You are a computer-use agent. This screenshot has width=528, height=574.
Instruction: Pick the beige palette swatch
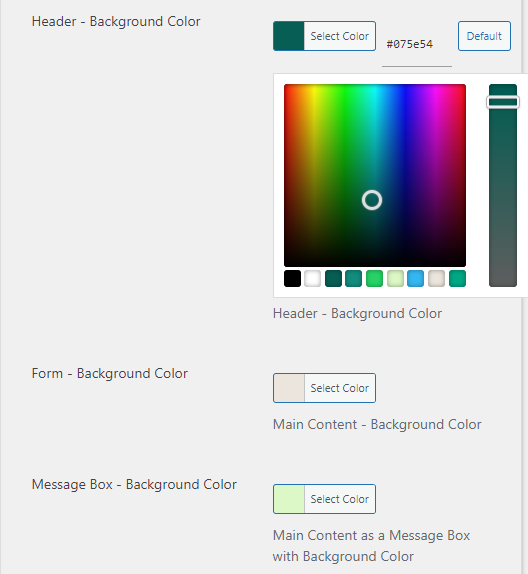pyautogui.click(x=436, y=279)
